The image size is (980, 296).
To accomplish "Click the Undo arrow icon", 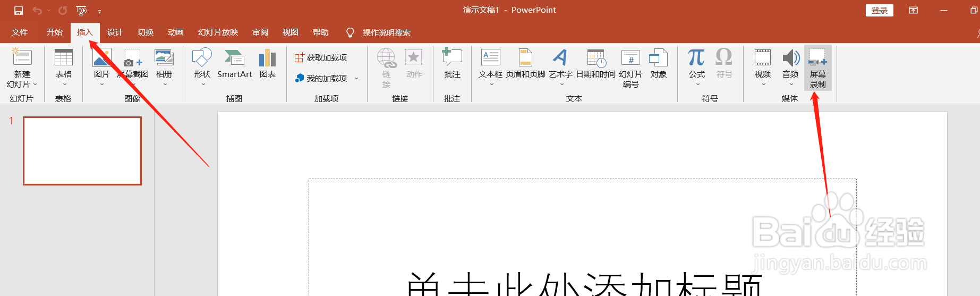I will pos(37,11).
